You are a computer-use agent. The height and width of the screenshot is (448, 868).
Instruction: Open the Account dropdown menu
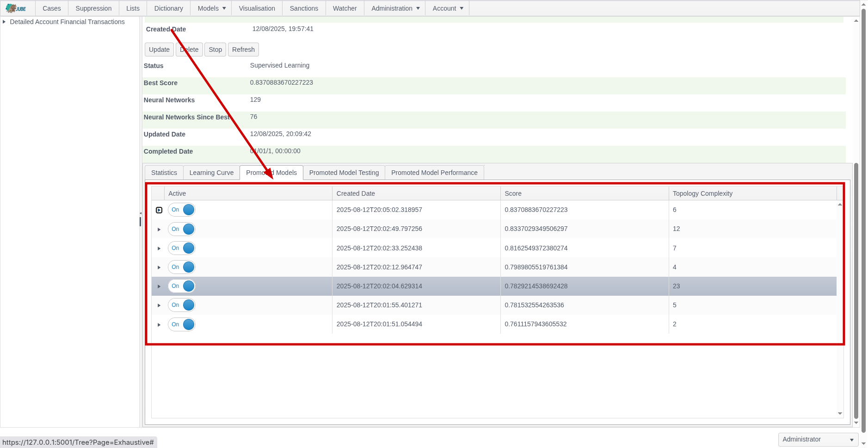[x=448, y=8]
